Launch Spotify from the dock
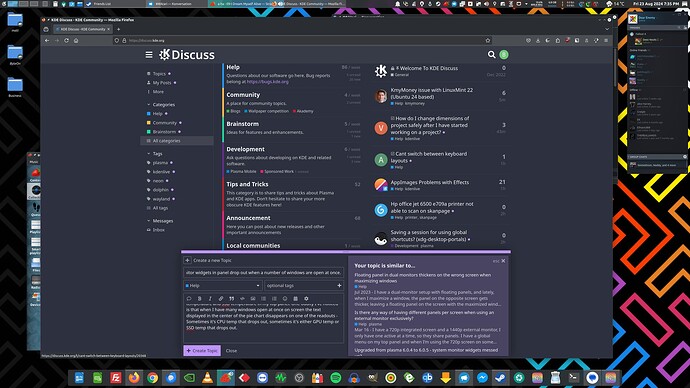 click(x=336, y=377)
